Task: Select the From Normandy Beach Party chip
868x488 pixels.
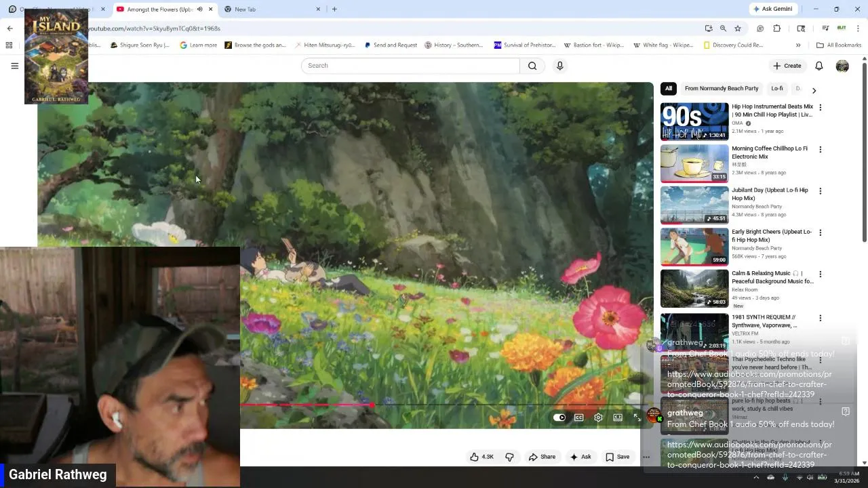Action: (x=722, y=88)
